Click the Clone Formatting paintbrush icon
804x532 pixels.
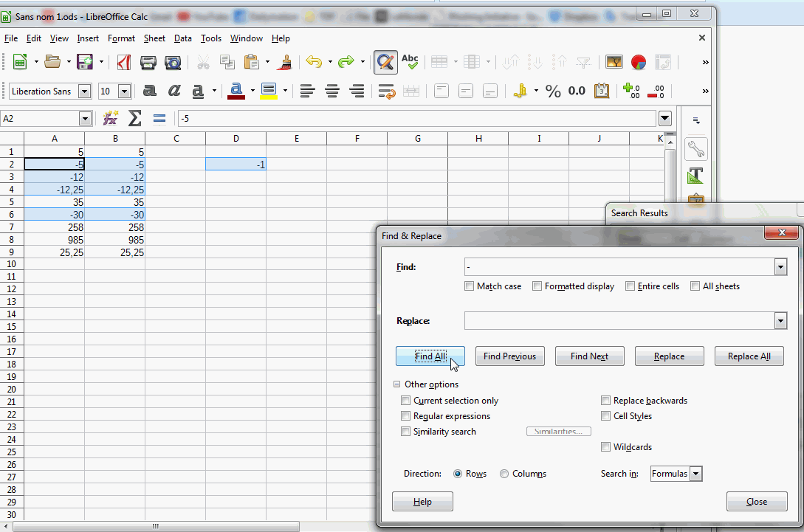(x=286, y=62)
